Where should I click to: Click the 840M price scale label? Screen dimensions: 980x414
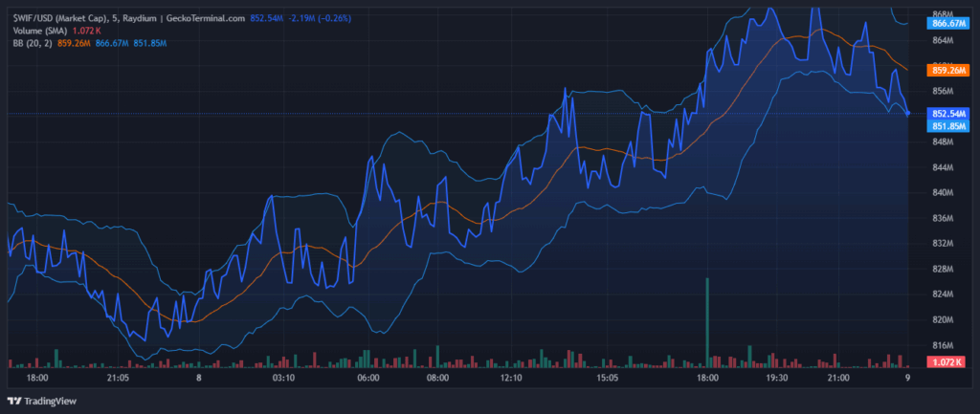[943, 193]
